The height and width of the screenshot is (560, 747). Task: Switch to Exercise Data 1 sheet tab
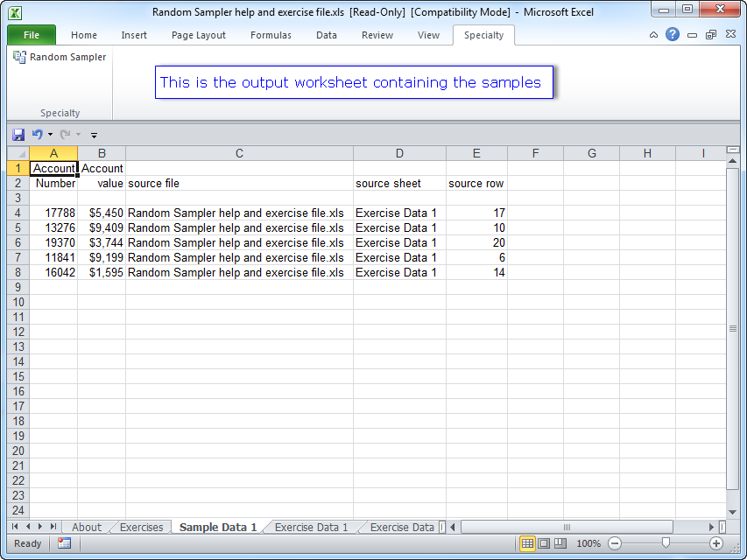click(311, 528)
